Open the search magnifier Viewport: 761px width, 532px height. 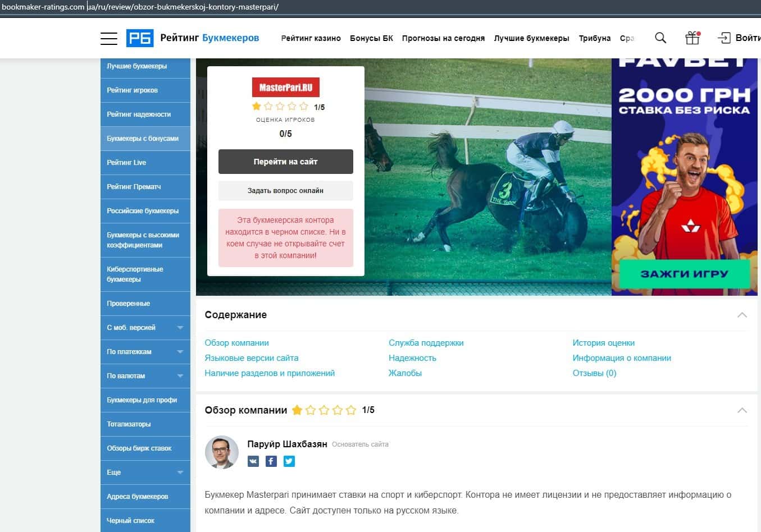coord(660,38)
